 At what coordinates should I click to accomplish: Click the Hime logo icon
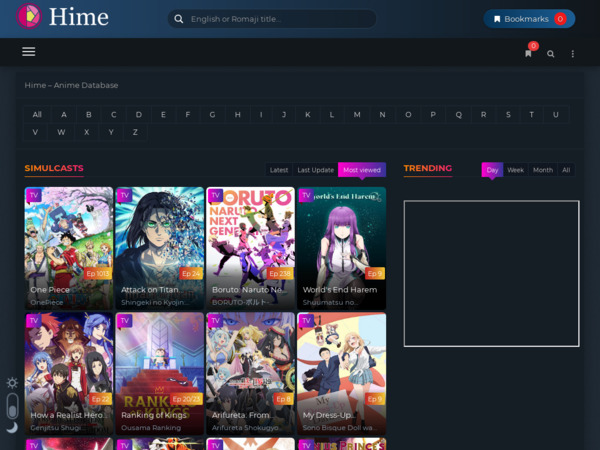coord(29,16)
